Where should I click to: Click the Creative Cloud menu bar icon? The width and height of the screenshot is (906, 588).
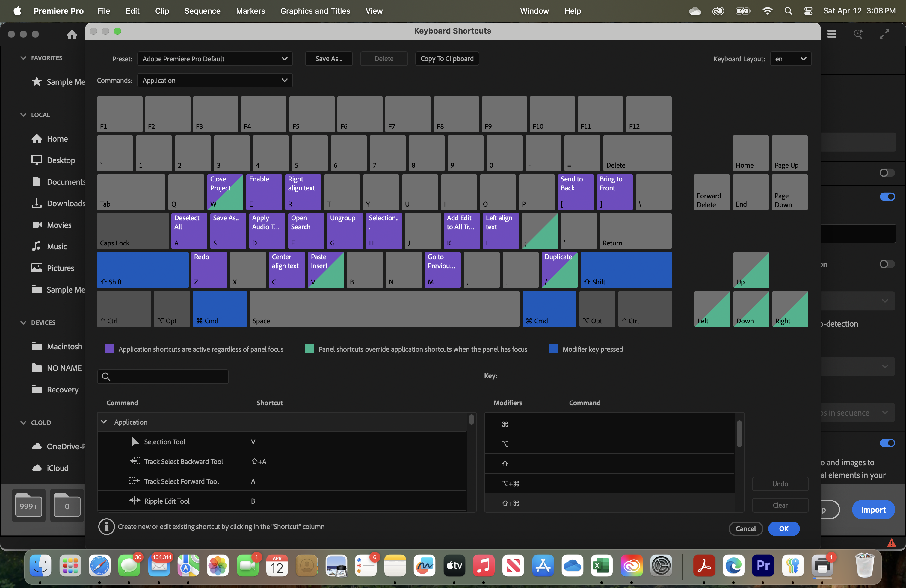coord(718,11)
